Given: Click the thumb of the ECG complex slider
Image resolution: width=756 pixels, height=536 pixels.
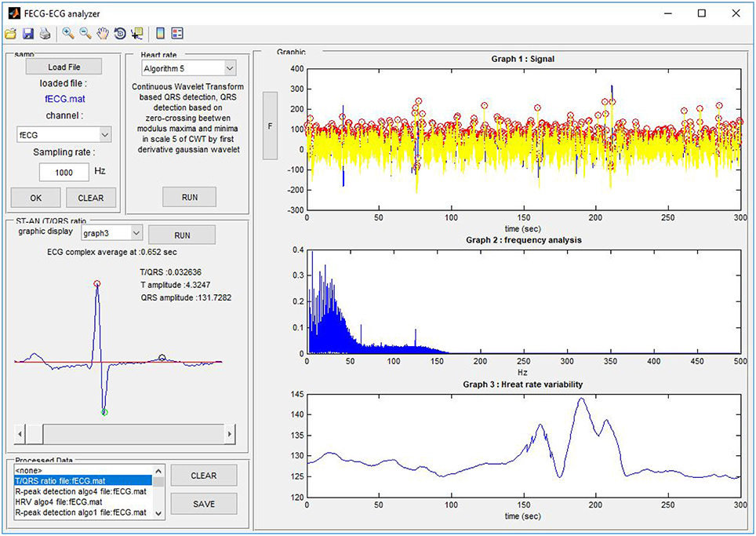Looking at the screenshot, I should pyautogui.click(x=35, y=434).
